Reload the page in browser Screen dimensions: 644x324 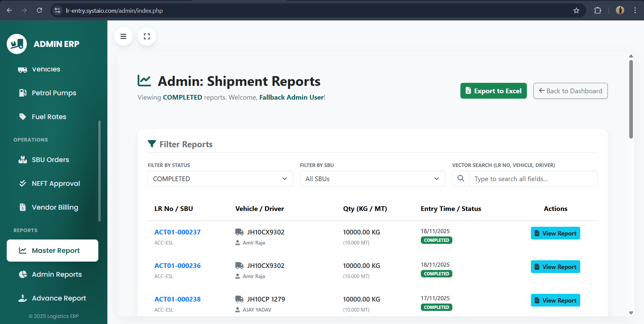(39, 10)
